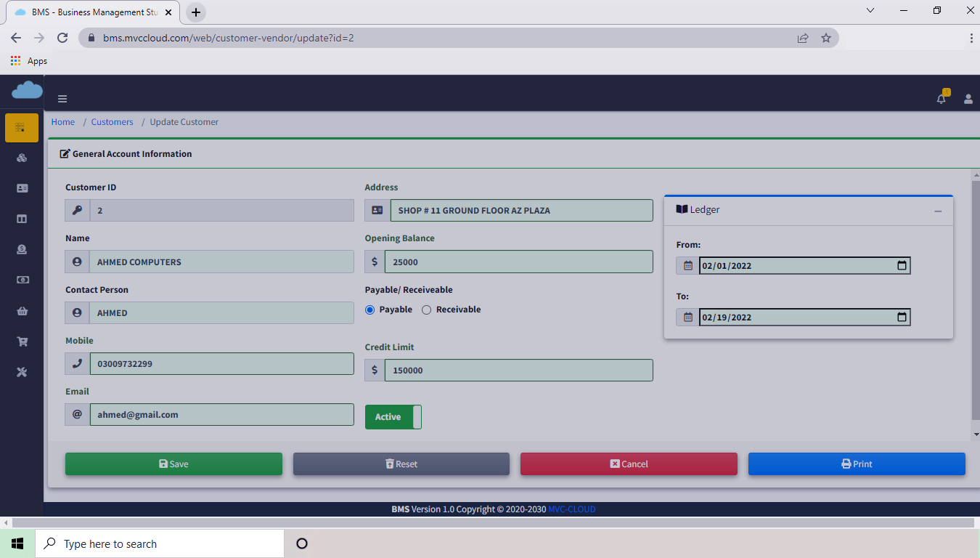Collapse the Ledger panel

pos(938,211)
